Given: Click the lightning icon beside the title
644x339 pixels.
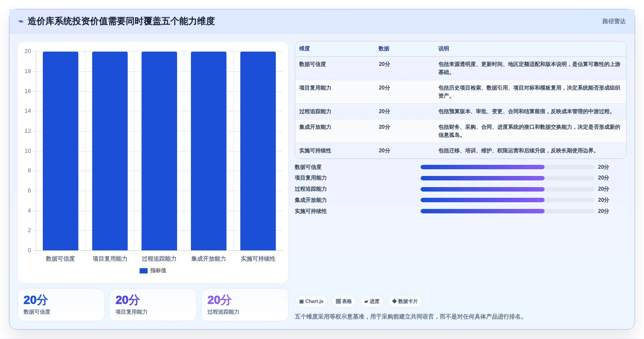Looking at the screenshot, I should (x=21, y=21).
